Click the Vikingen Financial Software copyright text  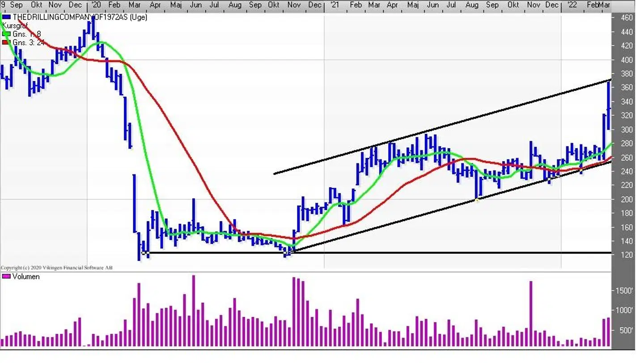pyautogui.click(x=57, y=268)
